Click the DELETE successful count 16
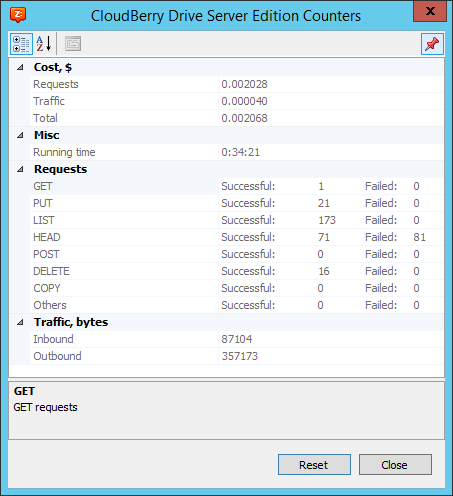This screenshot has width=453, height=496. point(324,271)
